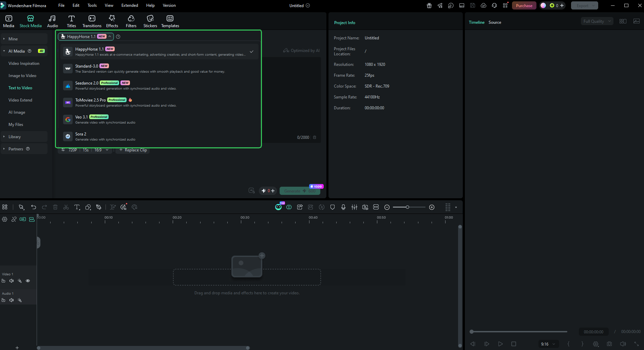Open Image to Video
This screenshot has height=350, width=644.
tap(22, 76)
